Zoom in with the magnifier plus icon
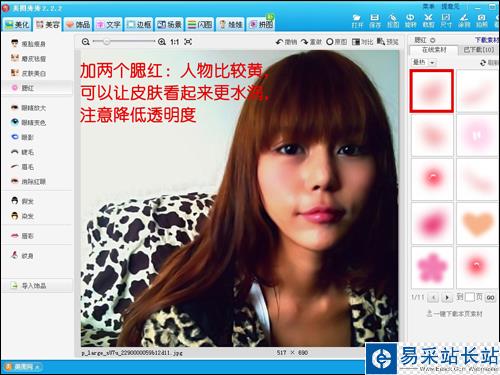This screenshot has height=375, width=500. [x=162, y=42]
